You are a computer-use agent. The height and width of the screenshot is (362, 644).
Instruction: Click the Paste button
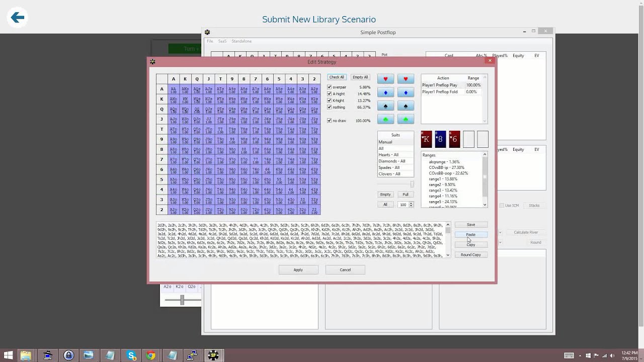[x=471, y=235]
